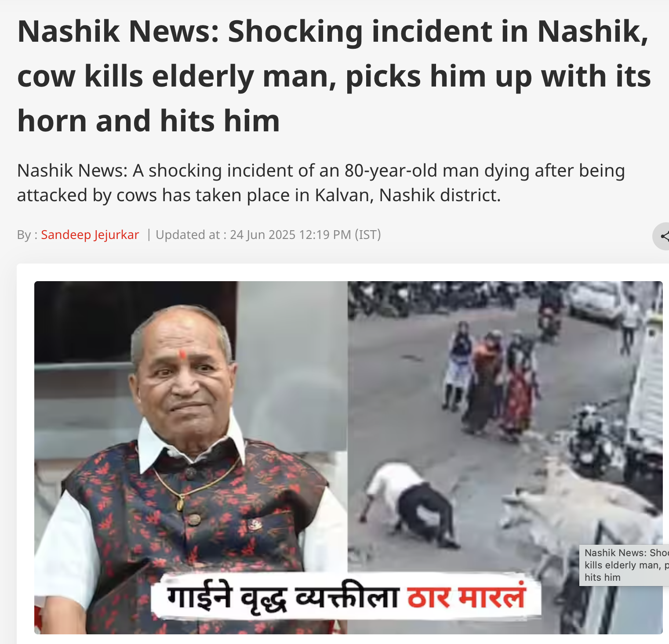Click the 24 Jun 2025 updated timestamp

click(291, 235)
